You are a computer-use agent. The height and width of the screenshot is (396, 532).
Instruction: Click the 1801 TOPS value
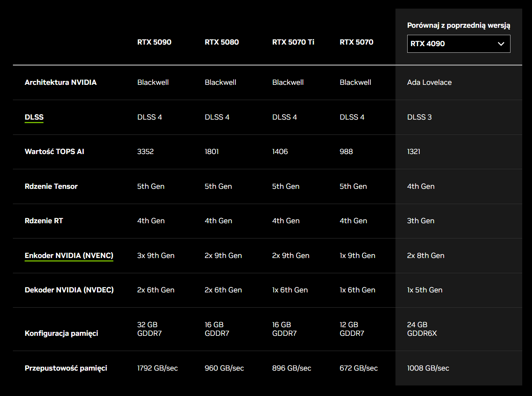[212, 152]
